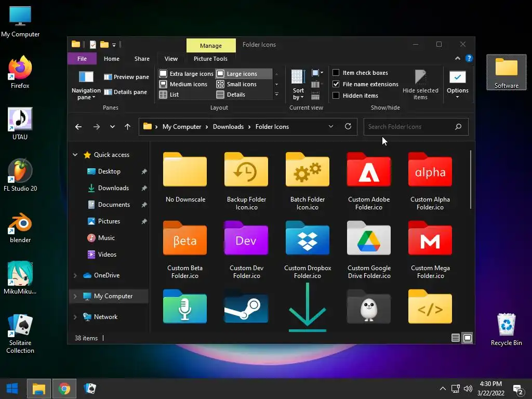Click the Manage contextual tab

(211, 46)
